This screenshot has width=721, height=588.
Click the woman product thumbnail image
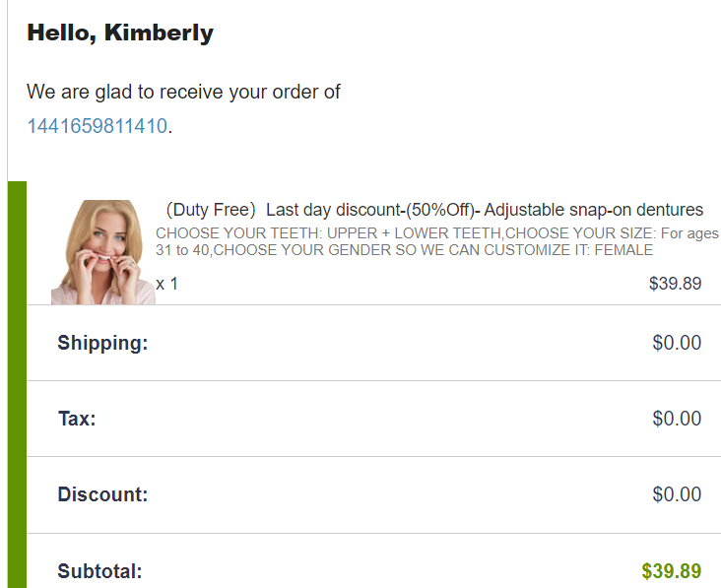102,252
